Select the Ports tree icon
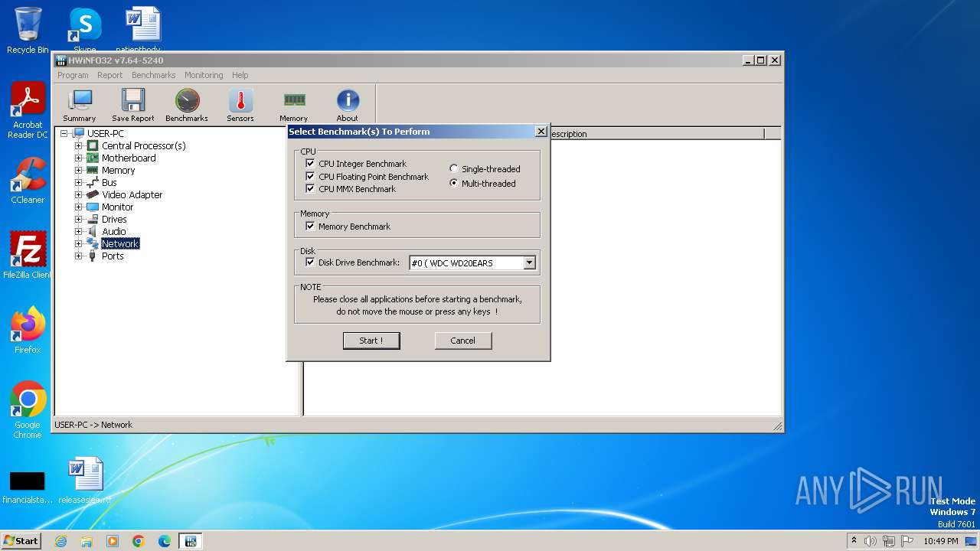 (92, 256)
